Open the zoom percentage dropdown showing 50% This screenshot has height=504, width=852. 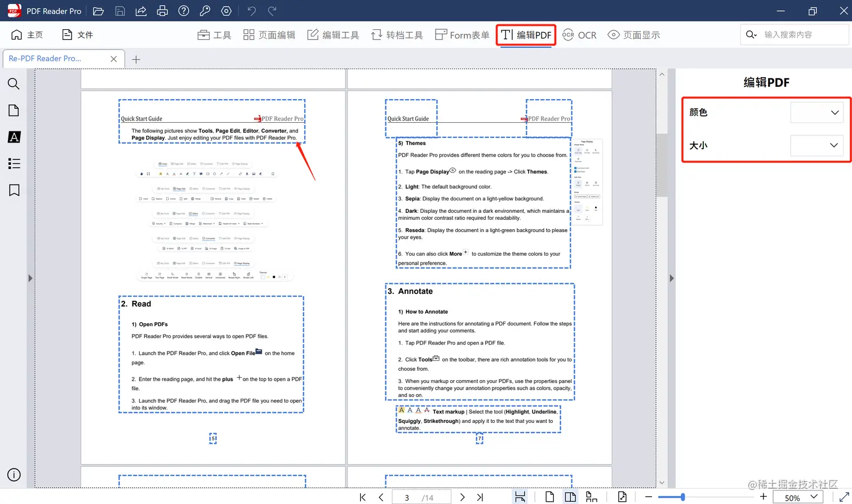point(798,497)
